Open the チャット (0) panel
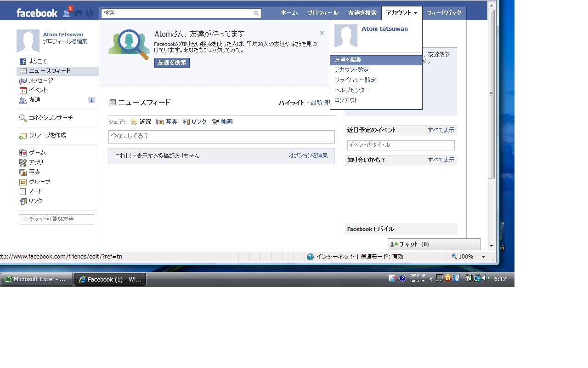588x368 pixels. click(x=434, y=244)
